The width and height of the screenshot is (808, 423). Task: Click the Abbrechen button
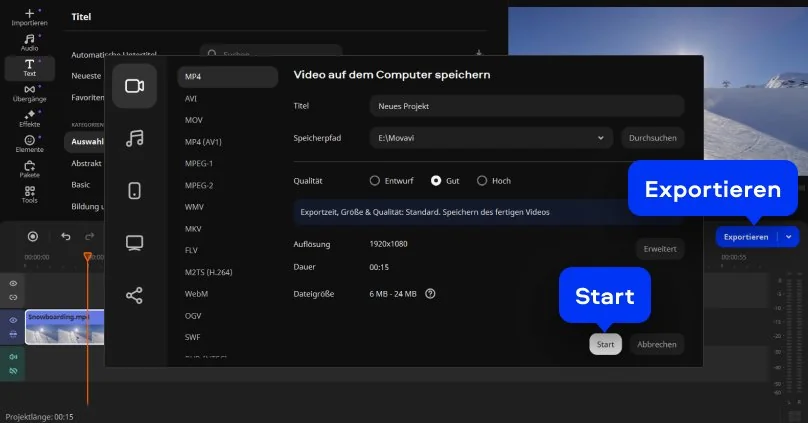click(657, 344)
